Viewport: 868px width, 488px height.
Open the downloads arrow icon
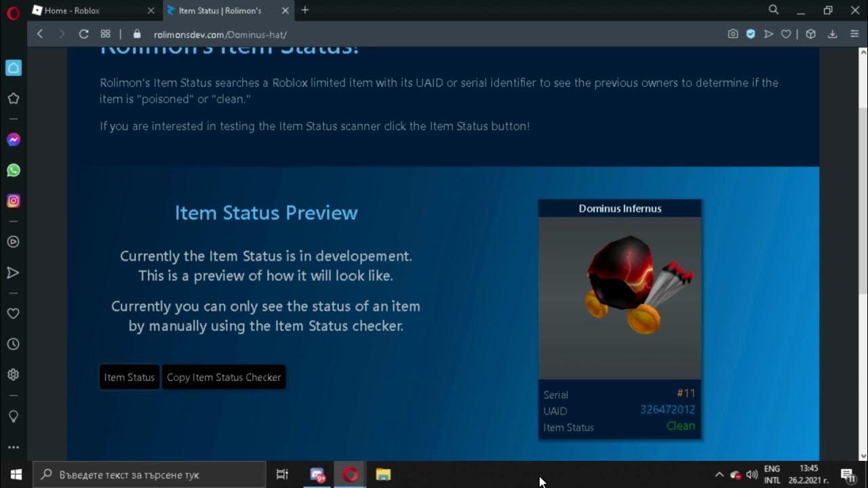(832, 34)
